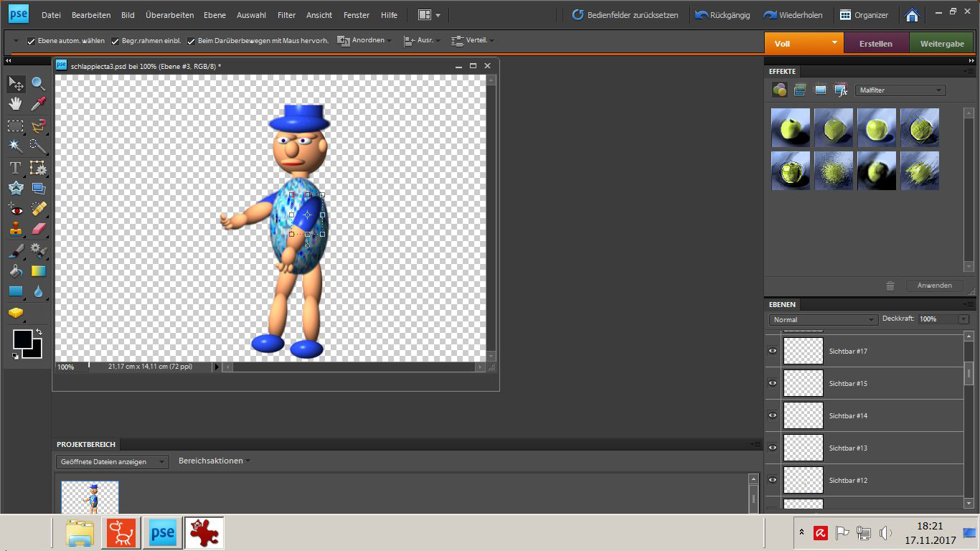Hide layer Sichtbar #15
Image resolution: width=980 pixels, height=551 pixels.
point(773,383)
